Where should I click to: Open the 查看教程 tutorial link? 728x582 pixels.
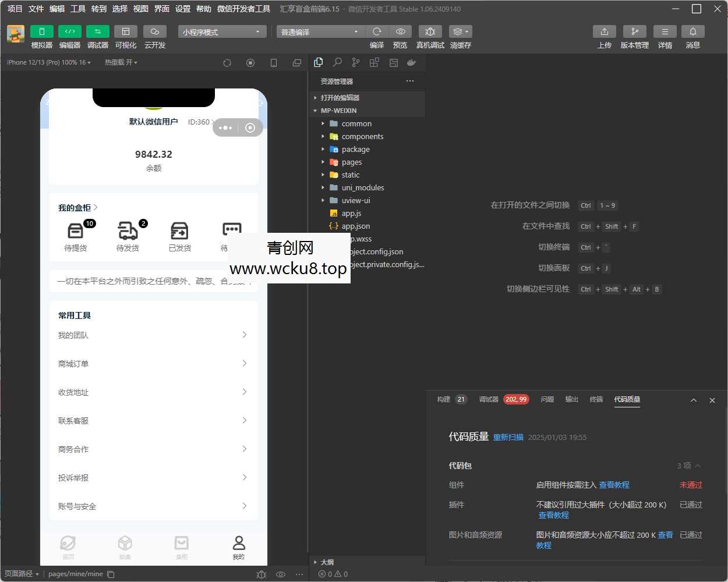point(614,484)
